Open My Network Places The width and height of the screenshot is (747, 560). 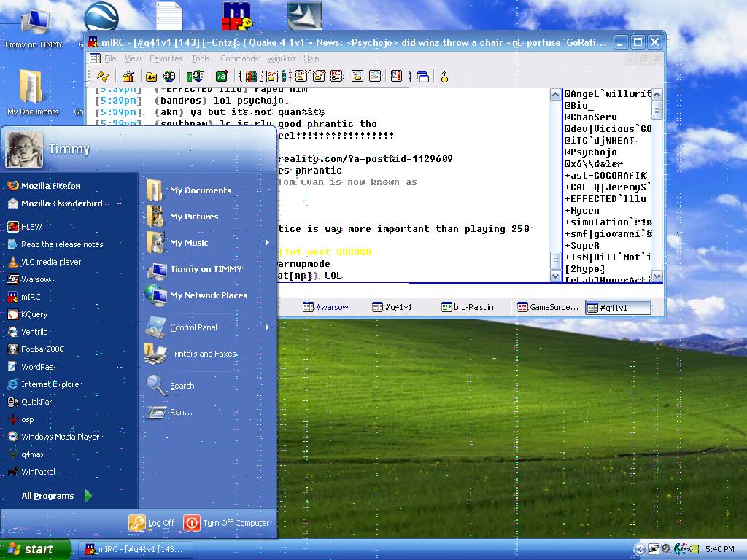point(197,295)
